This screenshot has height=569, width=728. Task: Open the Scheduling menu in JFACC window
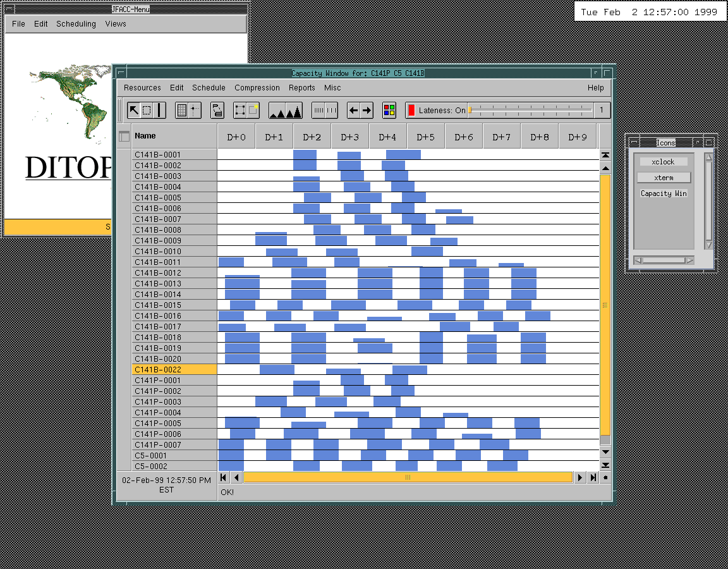click(76, 24)
